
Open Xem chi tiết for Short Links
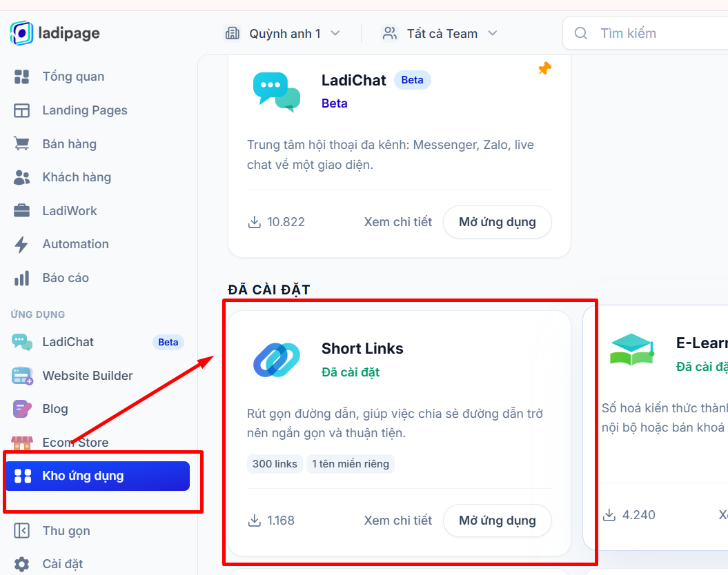tap(398, 521)
